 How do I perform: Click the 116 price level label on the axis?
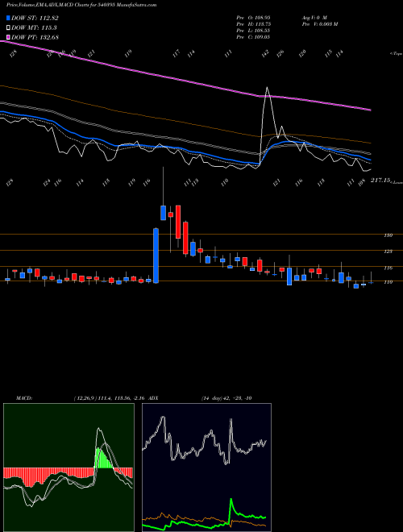click(388, 268)
